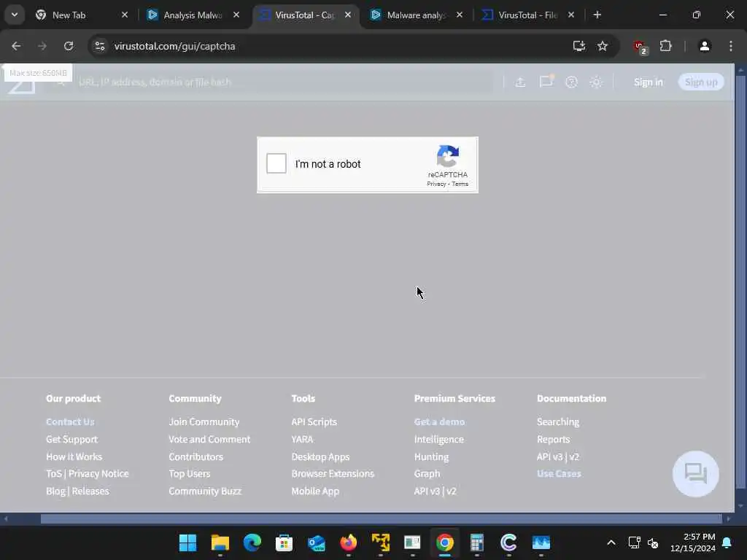
Task: Show hidden system tray icons
Action: coord(611,542)
